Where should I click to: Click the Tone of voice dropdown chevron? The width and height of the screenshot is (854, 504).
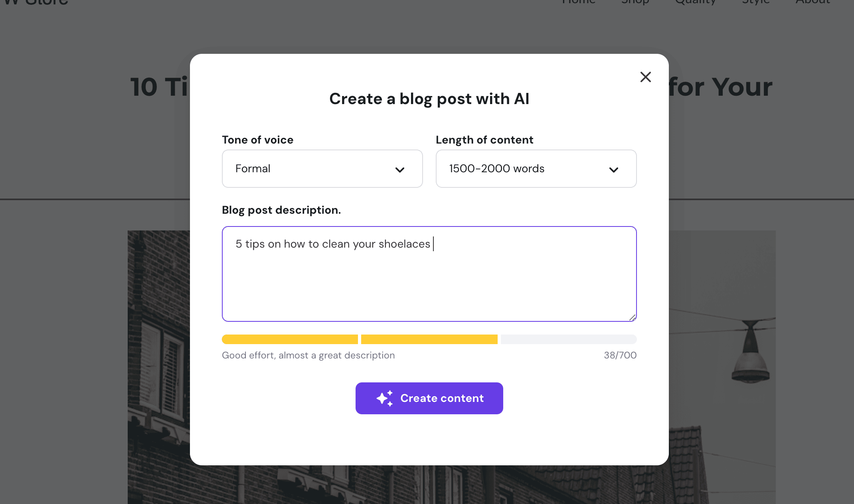[399, 170]
